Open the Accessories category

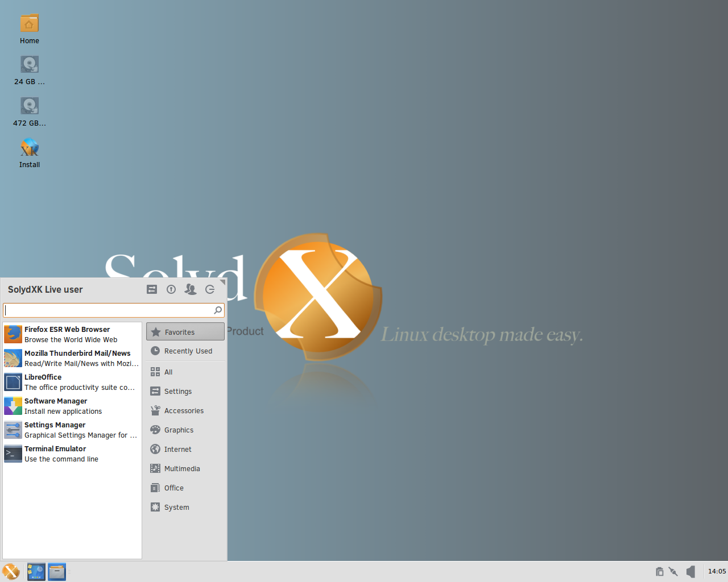185,411
